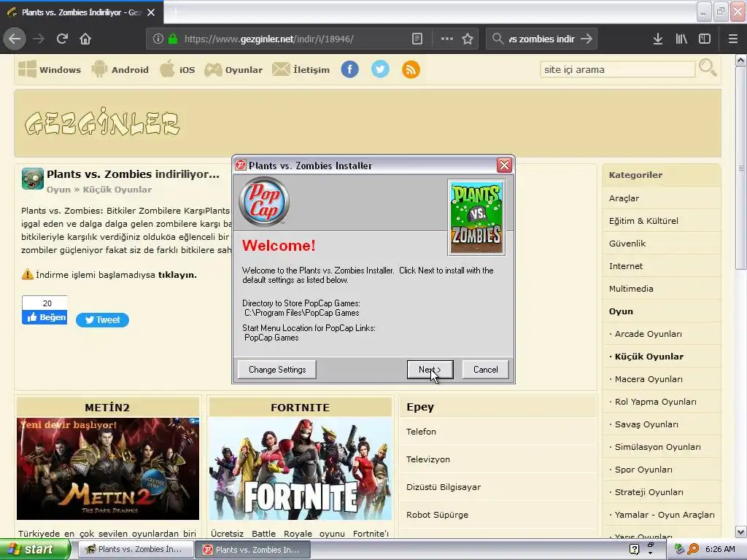This screenshot has height=560, width=747.
Task: Open the İletişim menu link
Action: click(301, 69)
